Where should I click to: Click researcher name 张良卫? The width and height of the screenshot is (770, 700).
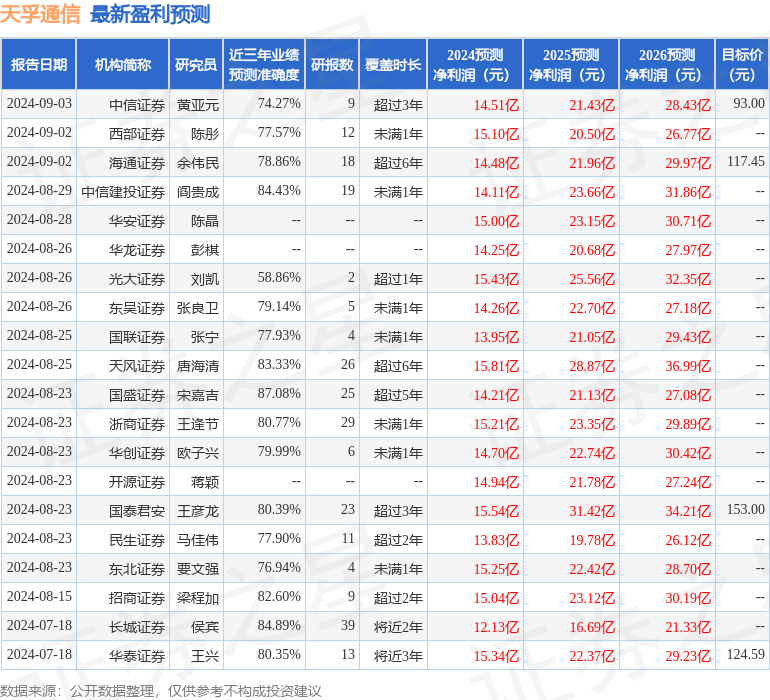[198, 308]
